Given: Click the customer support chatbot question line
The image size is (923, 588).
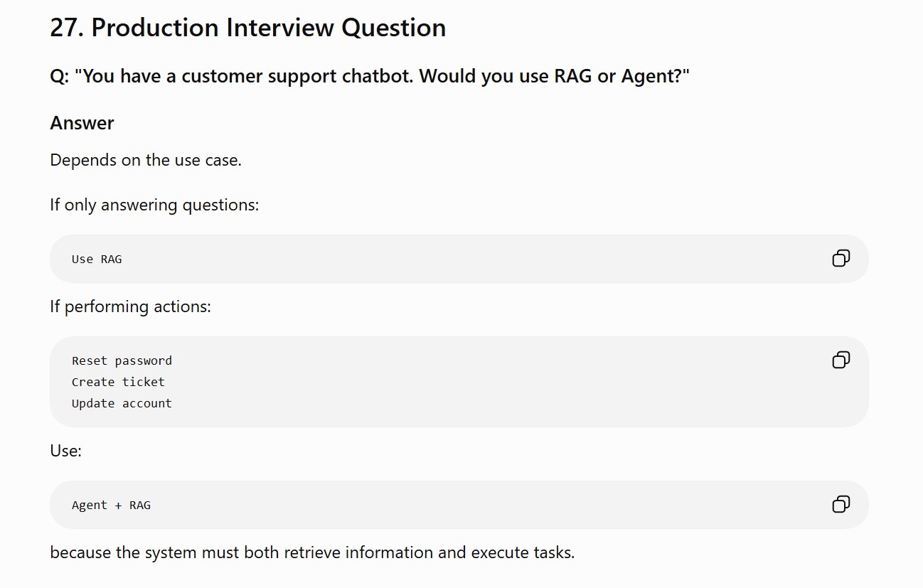Looking at the screenshot, I should click(370, 76).
